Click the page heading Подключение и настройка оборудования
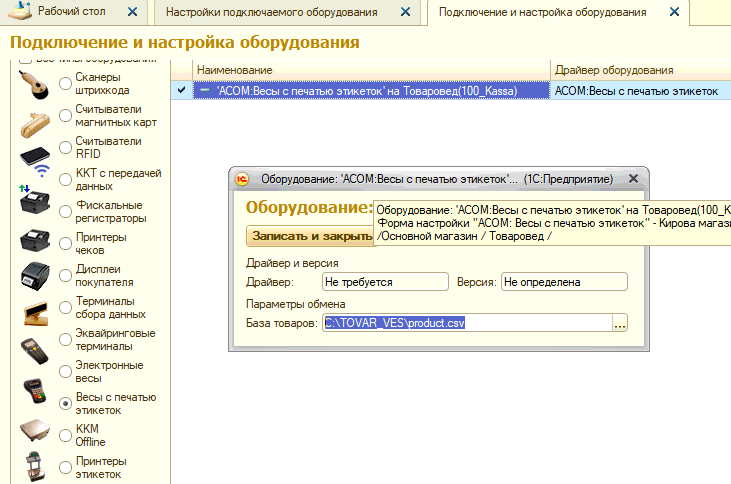731x484 pixels. point(185,42)
